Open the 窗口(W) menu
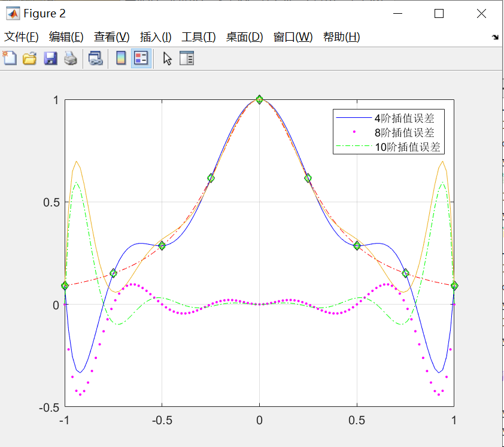Screen dimensions: 504x447 point(293,37)
